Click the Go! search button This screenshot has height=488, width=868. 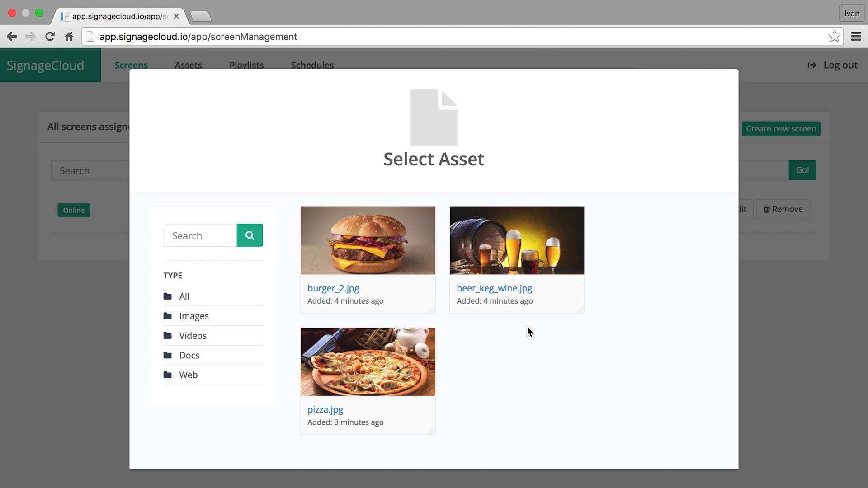pyautogui.click(x=802, y=170)
